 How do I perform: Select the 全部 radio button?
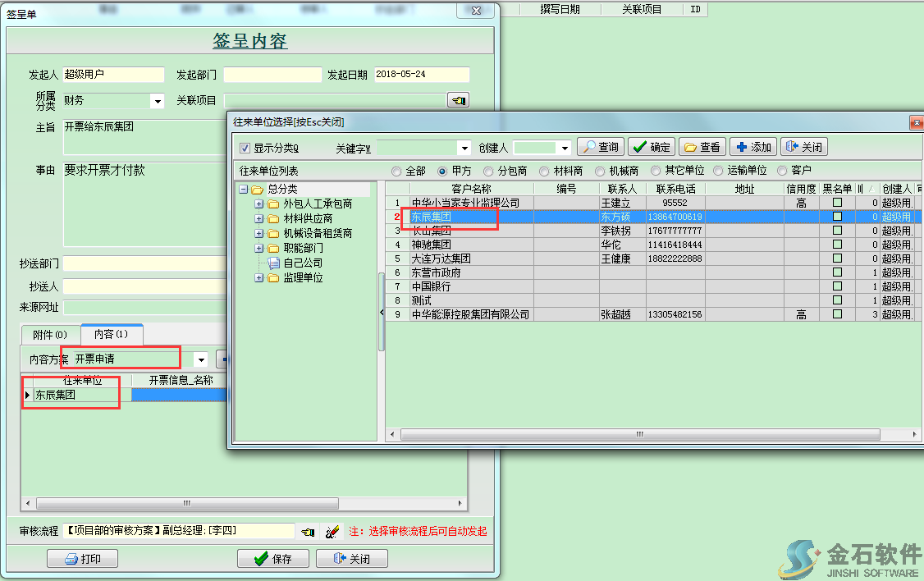[x=398, y=171]
